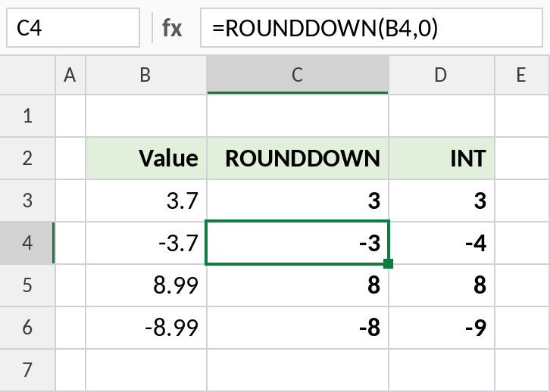Click the "INT" header cell
Screen dimensions: 550x392
click(441, 158)
